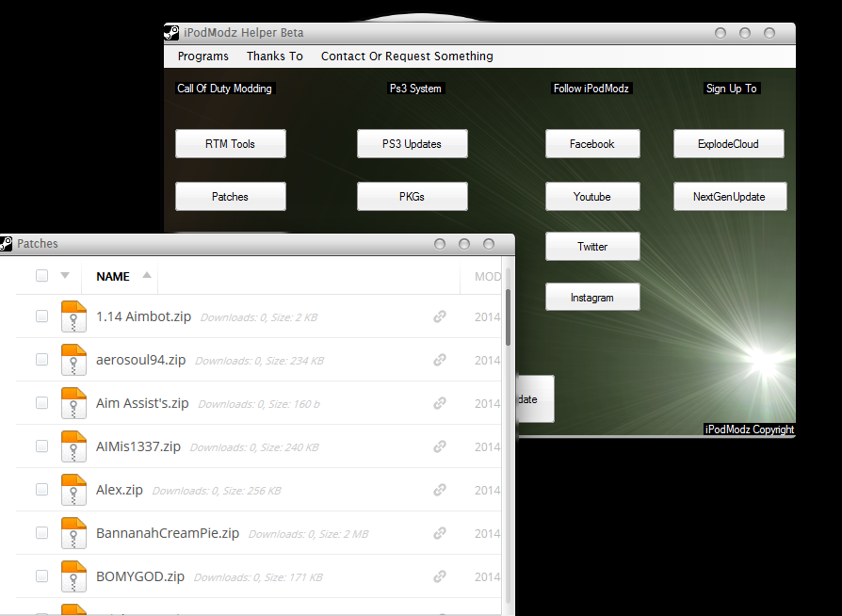Click the RTM Tools button
The image size is (842, 616).
tap(231, 144)
